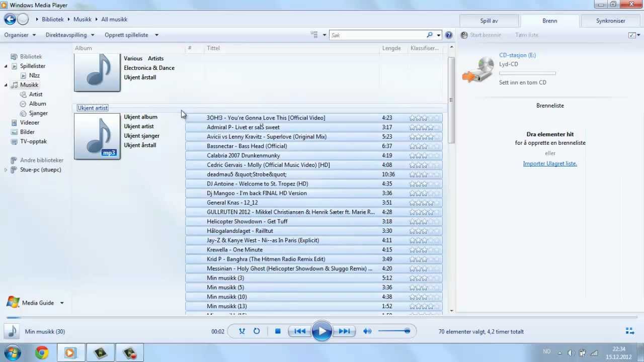
Task: Select Bibliotek in navigation pane
Action: 31,57
